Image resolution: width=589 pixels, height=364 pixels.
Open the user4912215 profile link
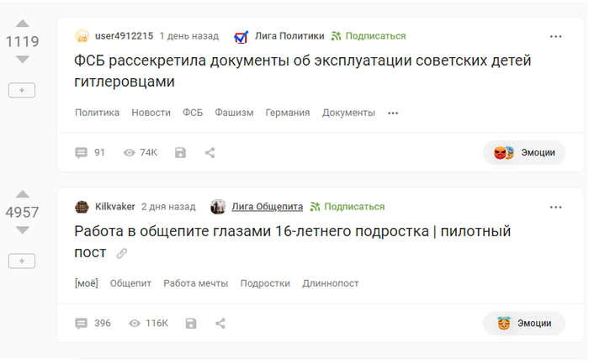pos(125,36)
